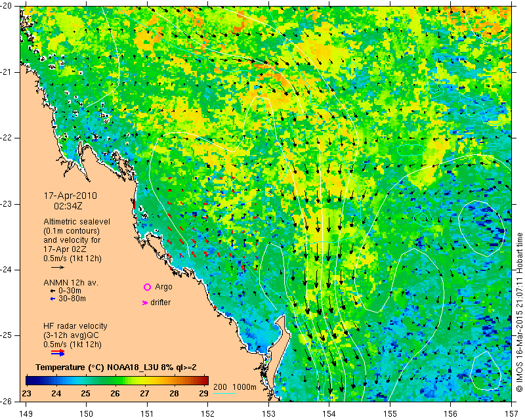Click the latitude axis label -22
The image size is (525, 420).
click(7, 138)
